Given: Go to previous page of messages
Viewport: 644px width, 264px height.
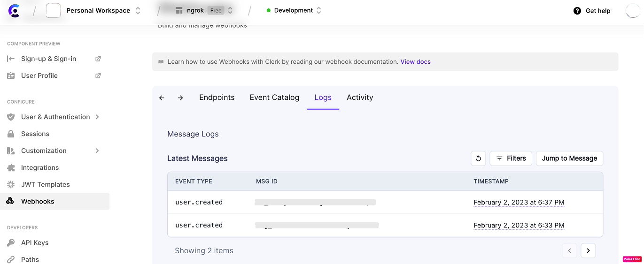Looking at the screenshot, I should click(569, 251).
